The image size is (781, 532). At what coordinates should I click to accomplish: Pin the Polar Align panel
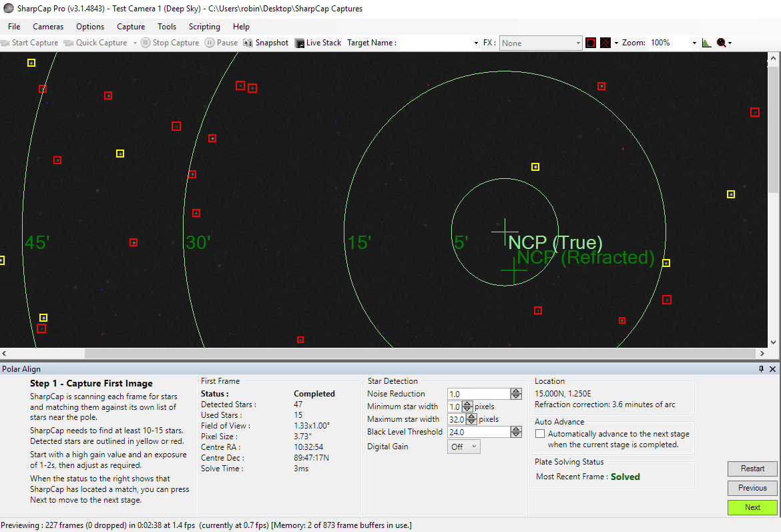point(761,368)
